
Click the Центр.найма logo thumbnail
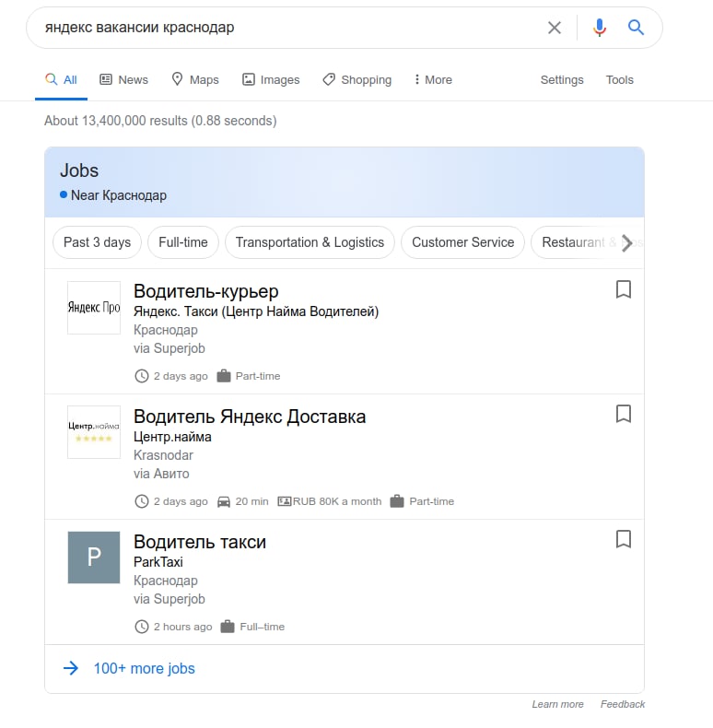94,432
